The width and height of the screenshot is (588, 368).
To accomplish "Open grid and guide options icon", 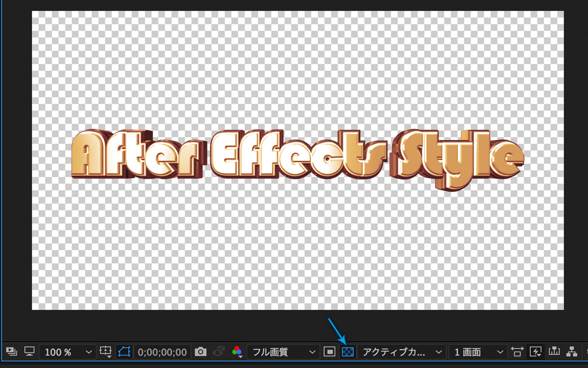I will (106, 352).
